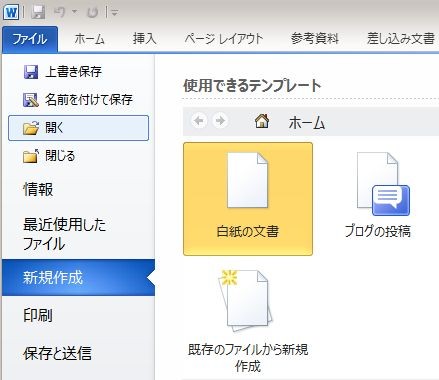
Task: Click the forward arrow in template navigation
Action: coord(220,120)
